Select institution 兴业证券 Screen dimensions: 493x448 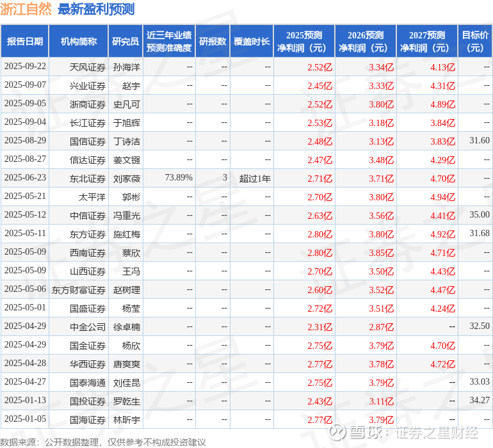click(x=88, y=86)
